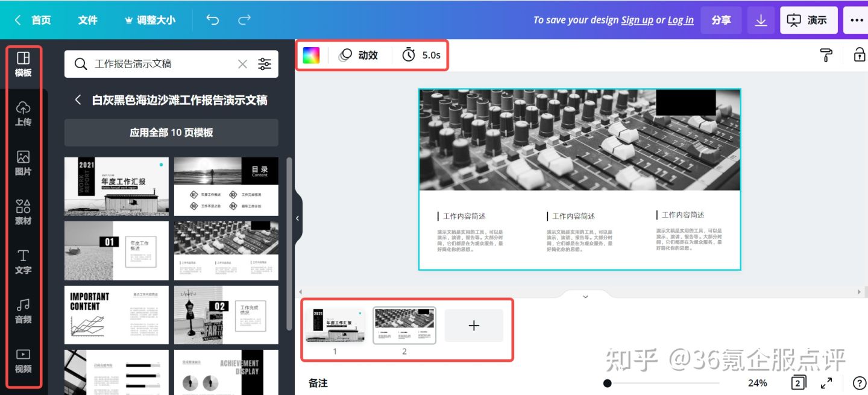Click the download icon in the top bar
868x395 pixels.
click(761, 19)
